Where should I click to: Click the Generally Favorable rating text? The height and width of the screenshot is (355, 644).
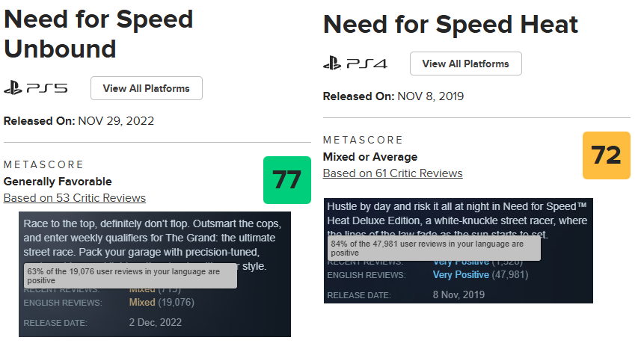point(58,182)
